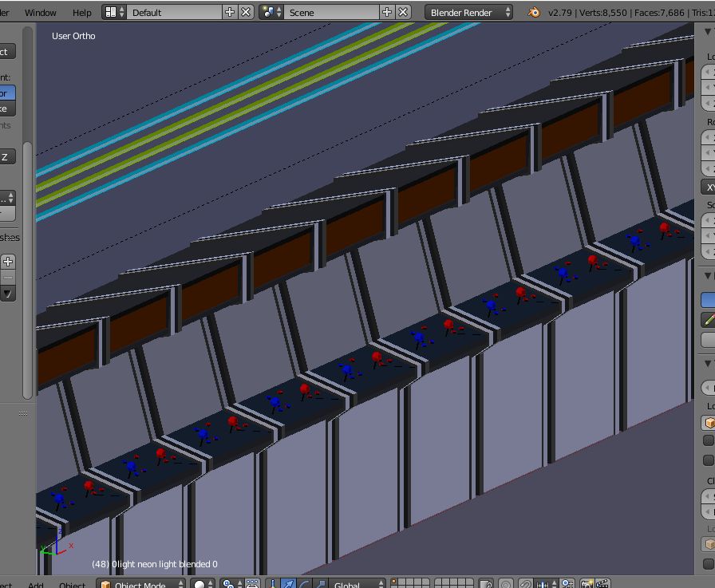Click the User Ortho view label
The height and width of the screenshot is (588, 715).
[x=73, y=36]
